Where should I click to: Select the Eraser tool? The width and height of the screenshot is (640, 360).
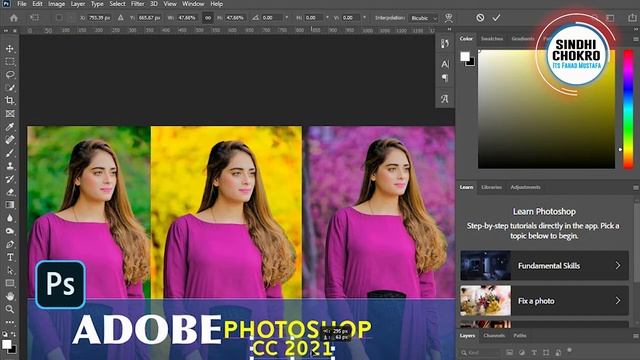click(10, 192)
